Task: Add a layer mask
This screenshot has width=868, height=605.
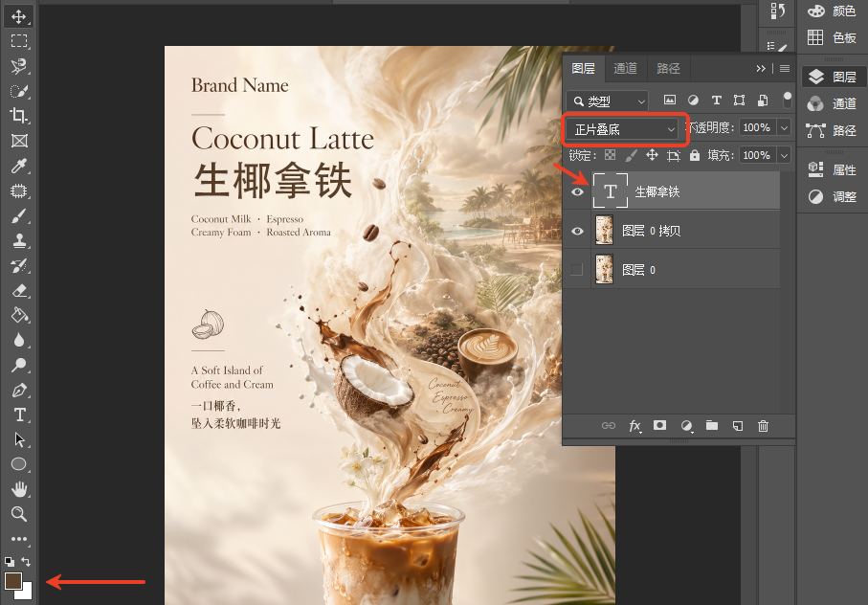Action: point(659,425)
